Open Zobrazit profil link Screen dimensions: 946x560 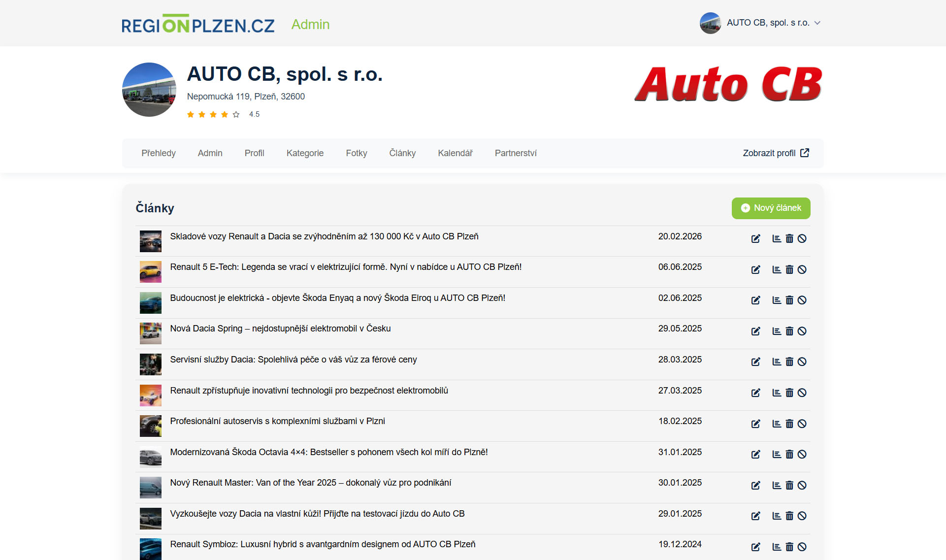[x=776, y=153]
